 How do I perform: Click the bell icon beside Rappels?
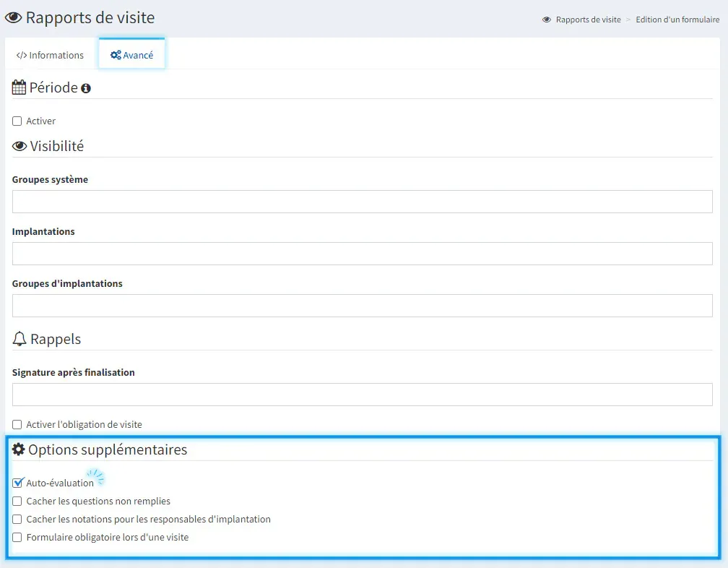[19, 339]
